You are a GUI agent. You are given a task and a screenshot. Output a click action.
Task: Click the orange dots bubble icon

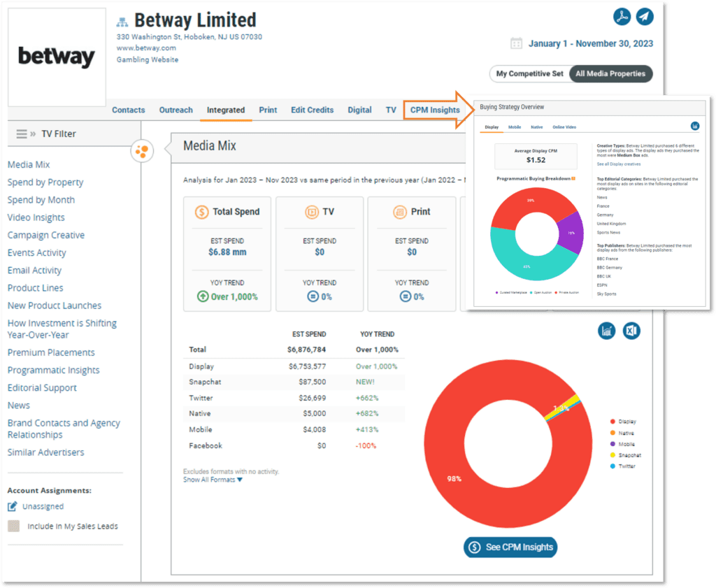coord(142,150)
